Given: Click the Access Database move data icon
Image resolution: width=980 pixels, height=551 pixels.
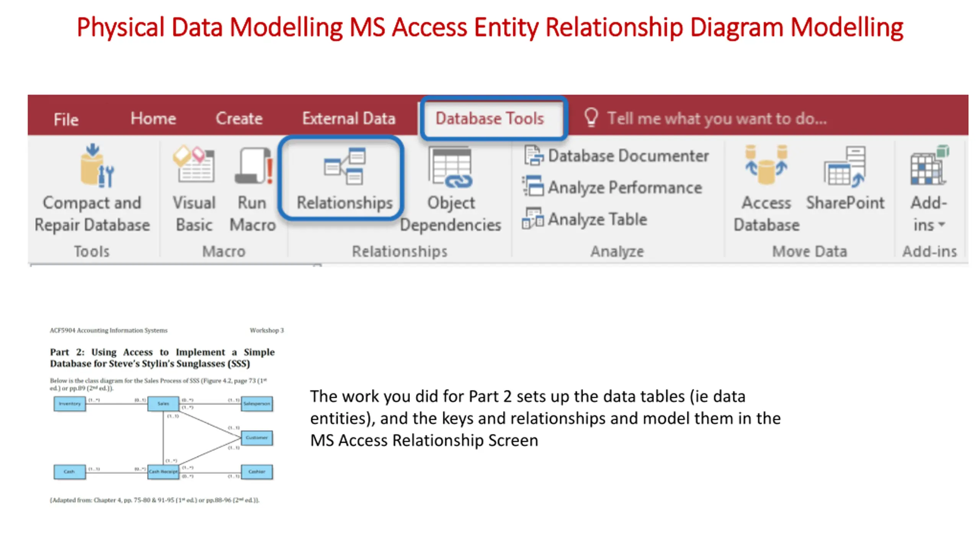Looking at the screenshot, I should (766, 165).
